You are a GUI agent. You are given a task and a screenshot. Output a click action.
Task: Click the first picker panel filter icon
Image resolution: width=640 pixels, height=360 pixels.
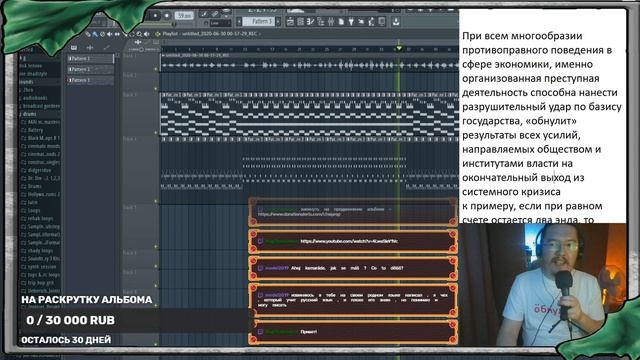pos(73,48)
